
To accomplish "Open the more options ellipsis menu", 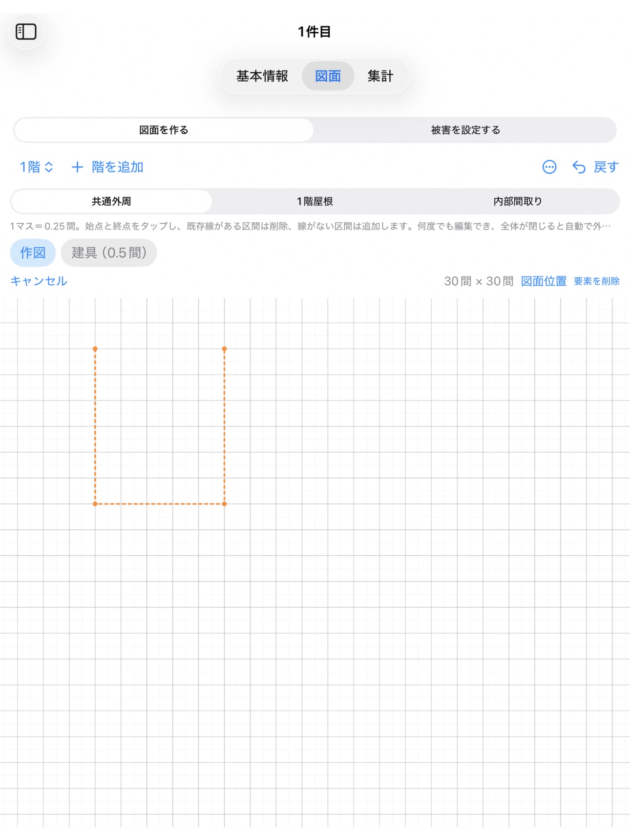I will [549, 167].
